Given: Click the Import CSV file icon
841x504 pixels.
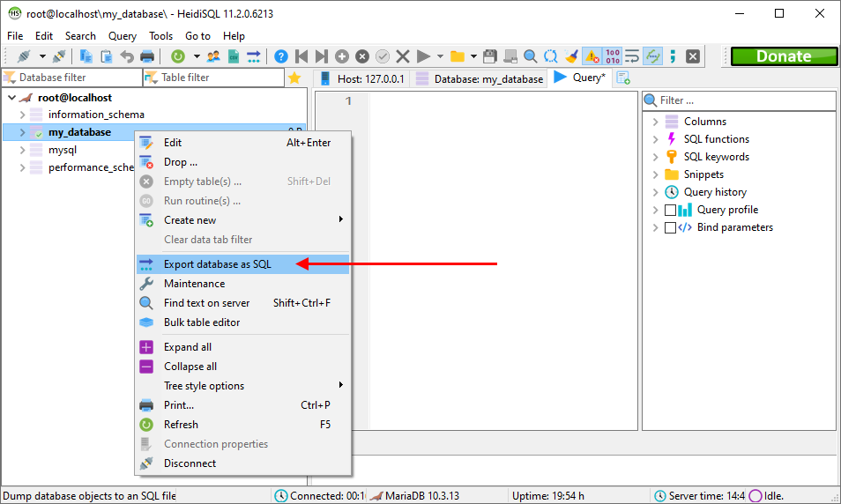Looking at the screenshot, I should coord(234,56).
